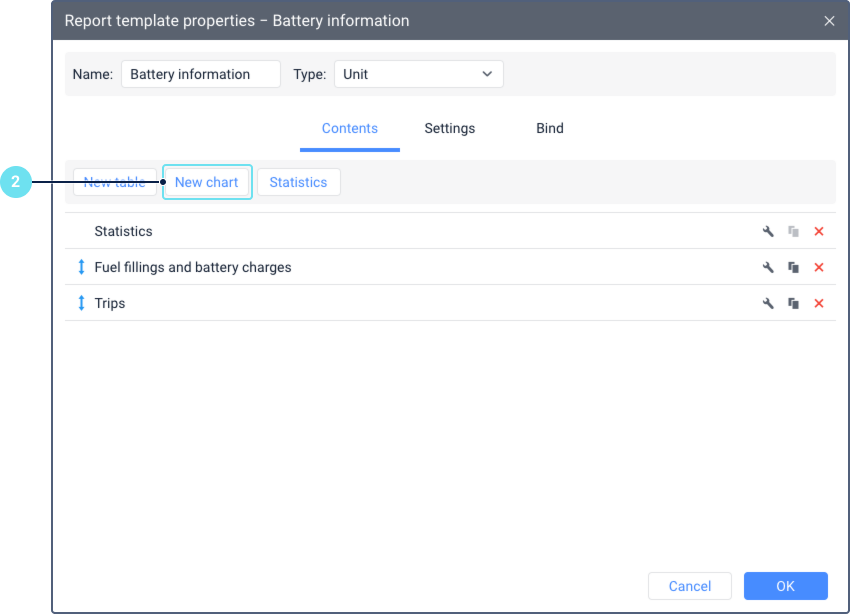Open the Settings tab
Viewport: 850px width, 614px height.
point(450,129)
